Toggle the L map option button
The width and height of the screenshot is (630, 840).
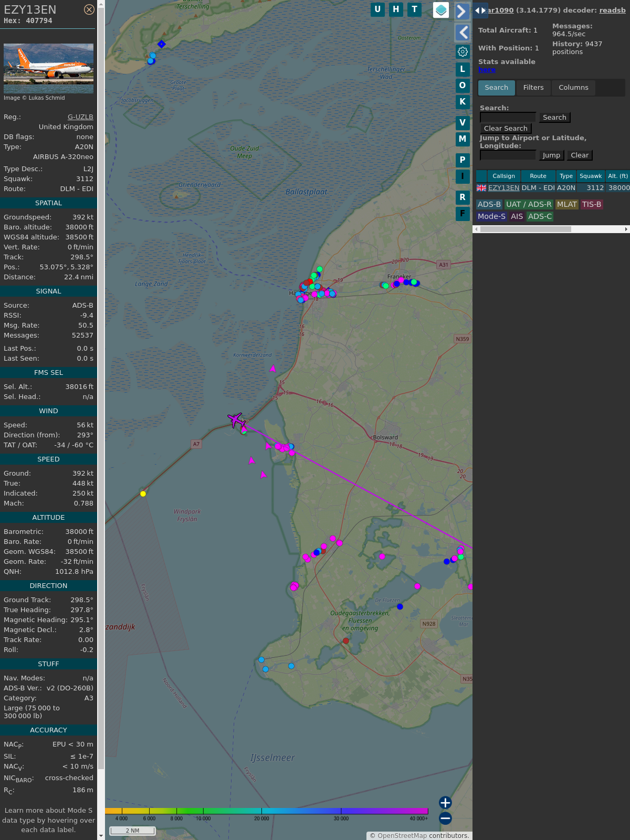click(x=463, y=69)
